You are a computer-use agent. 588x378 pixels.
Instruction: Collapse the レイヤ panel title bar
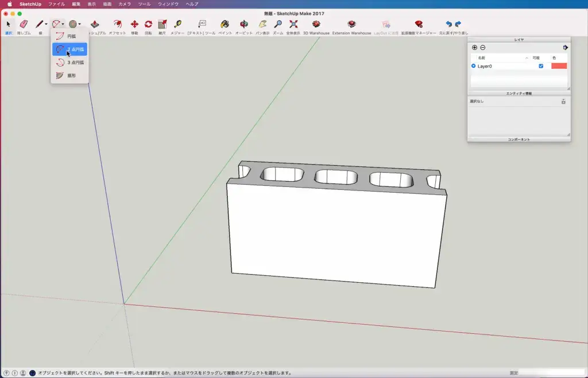(x=519, y=40)
